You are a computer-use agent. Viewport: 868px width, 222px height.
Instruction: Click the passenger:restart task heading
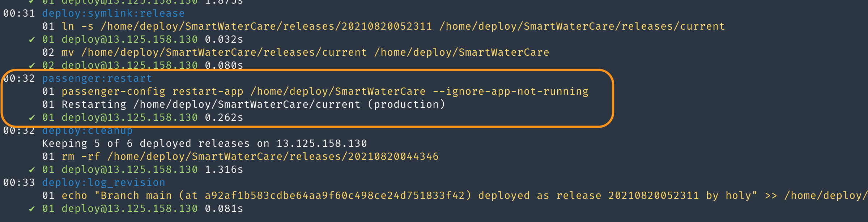click(97, 78)
